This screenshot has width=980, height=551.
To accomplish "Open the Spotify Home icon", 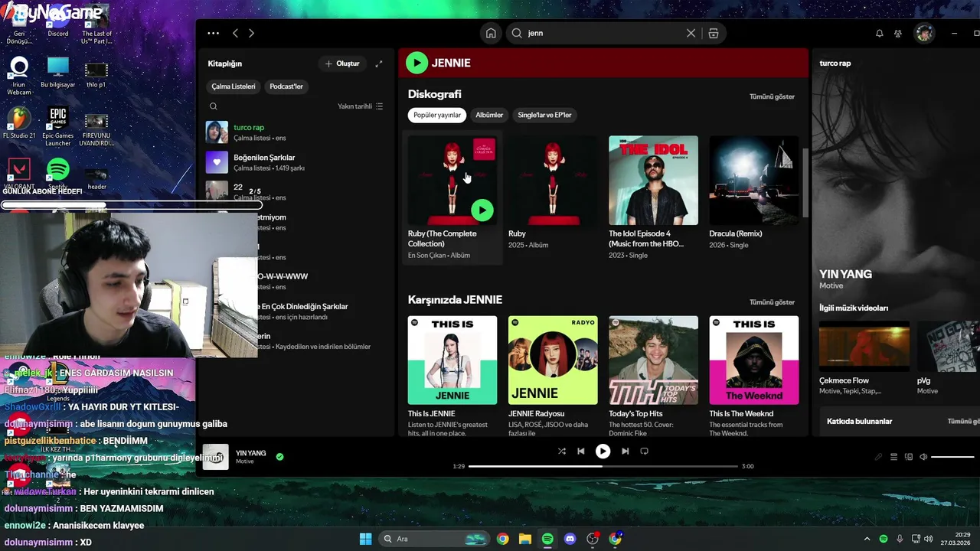I will [x=491, y=33].
